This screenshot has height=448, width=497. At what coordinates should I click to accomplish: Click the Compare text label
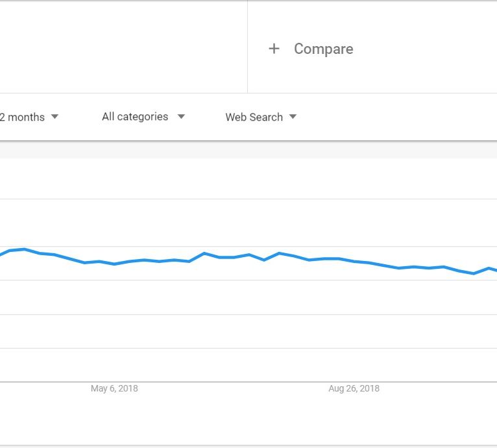(323, 49)
